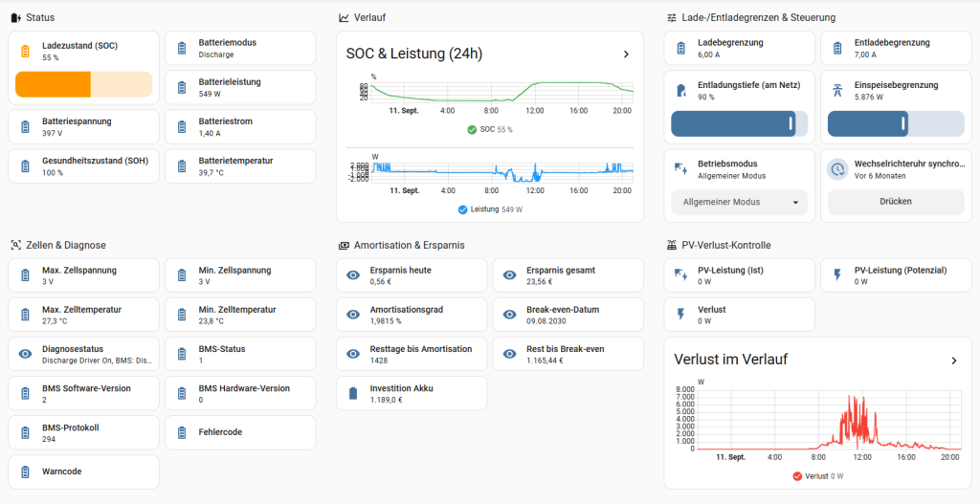The width and height of the screenshot is (980, 504).
Task: Click the Entladungstiefe slider bar
Action: [x=740, y=123]
